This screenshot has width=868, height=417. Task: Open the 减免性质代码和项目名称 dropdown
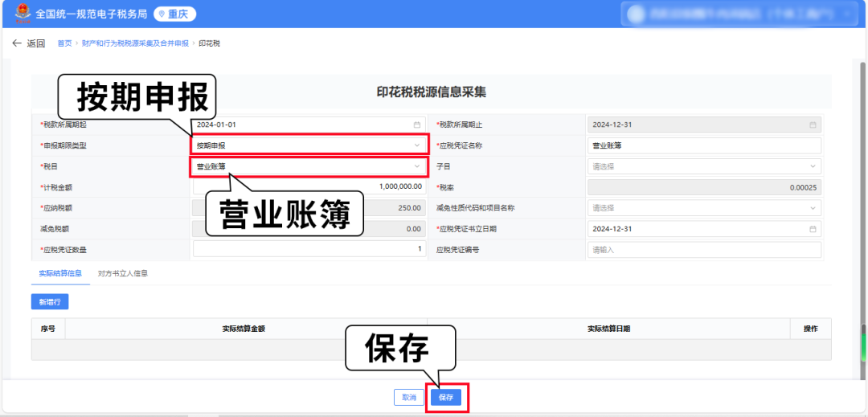point(703,207)
